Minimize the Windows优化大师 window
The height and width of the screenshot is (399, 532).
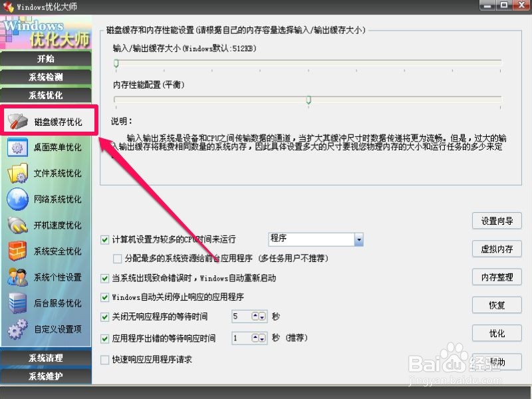click(487, 5)
